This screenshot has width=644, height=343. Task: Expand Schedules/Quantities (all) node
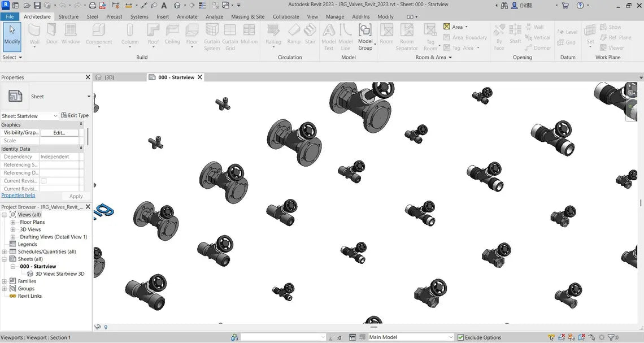[4, 252]
